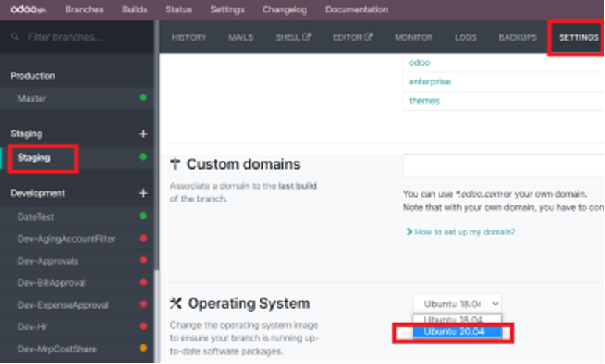Click Dev-ExpenseApproval red status dot
The width and height of the screenshot is (605, 364).
click(143, 304)
